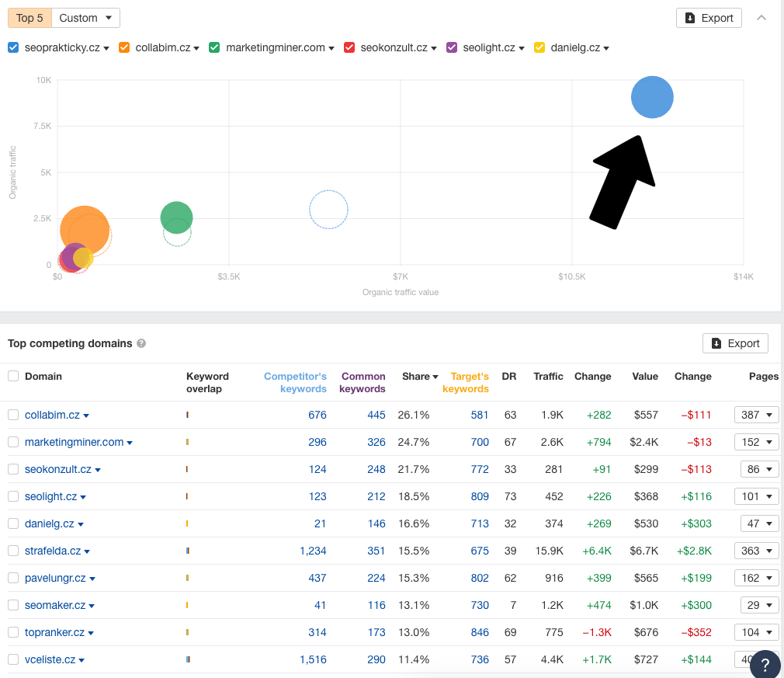Sort by Share column header
Viewport: 784px width, 678px height.
point(419,376)
